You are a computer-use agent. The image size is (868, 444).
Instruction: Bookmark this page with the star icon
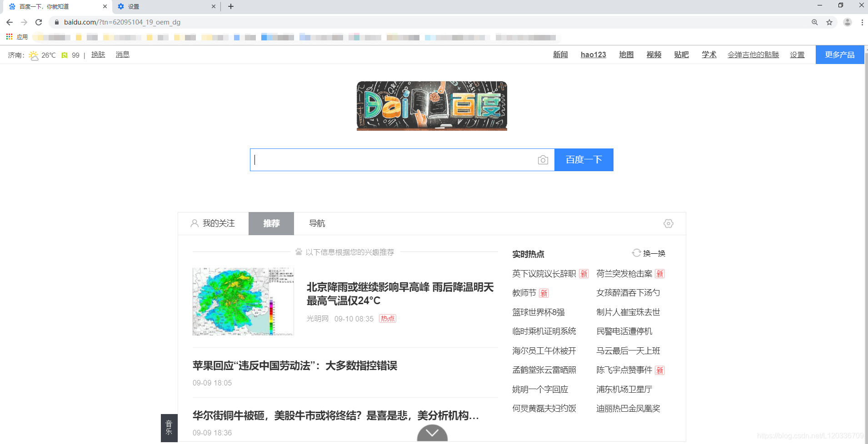click(x=829, y=22)
